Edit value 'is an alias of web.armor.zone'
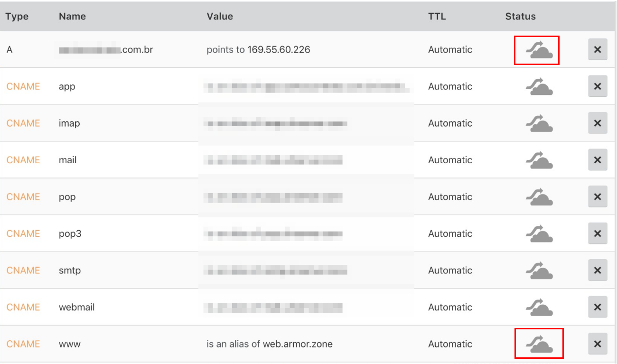The image size is (617, 364). tap(269, 344)
